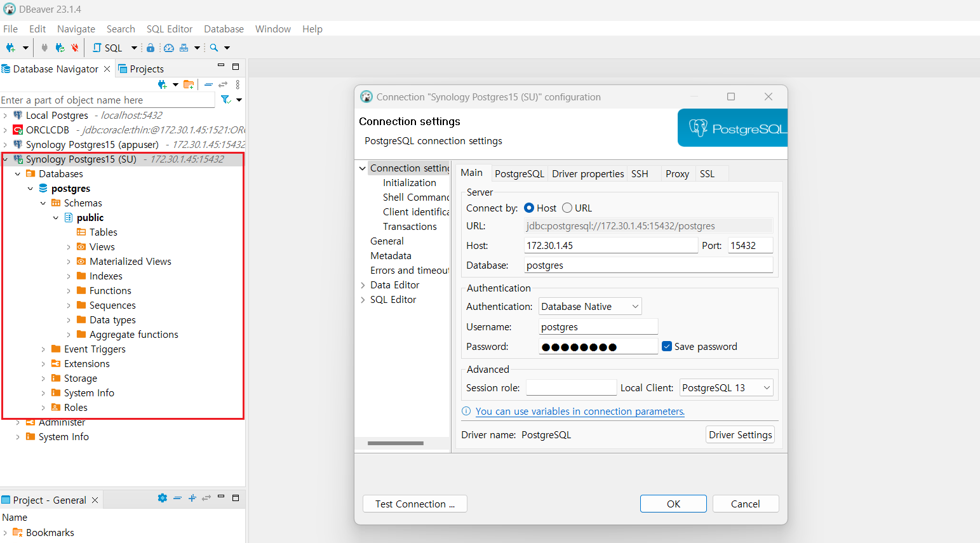Toggle link with editor arrows in Project panel
Image resolution: width=980 pixels, height=543 pixels.
coord(206,499)
